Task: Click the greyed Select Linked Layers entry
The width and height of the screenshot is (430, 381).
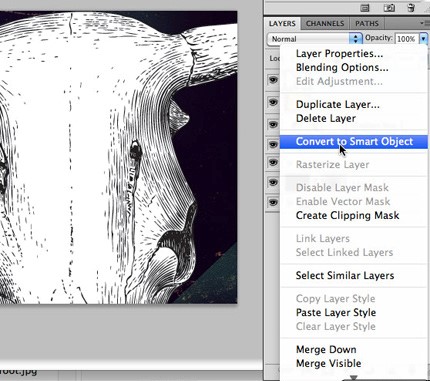Action: pyautogui.click(x=354, y=253)
